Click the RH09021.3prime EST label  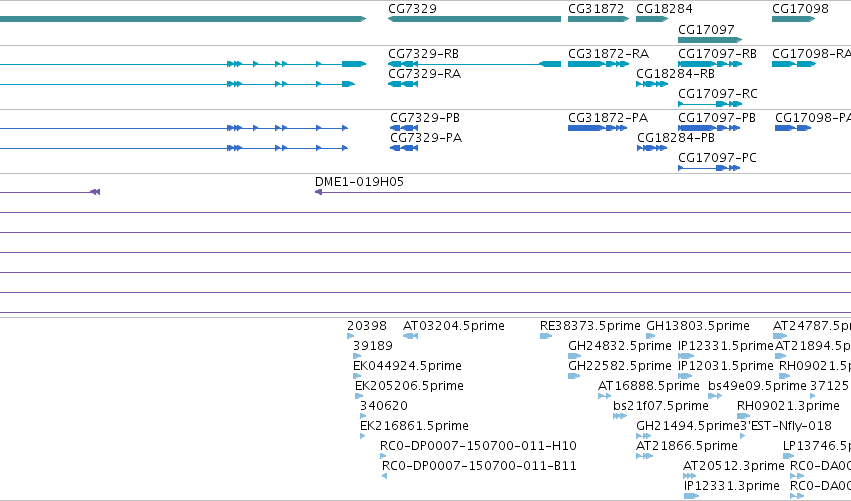788,406
